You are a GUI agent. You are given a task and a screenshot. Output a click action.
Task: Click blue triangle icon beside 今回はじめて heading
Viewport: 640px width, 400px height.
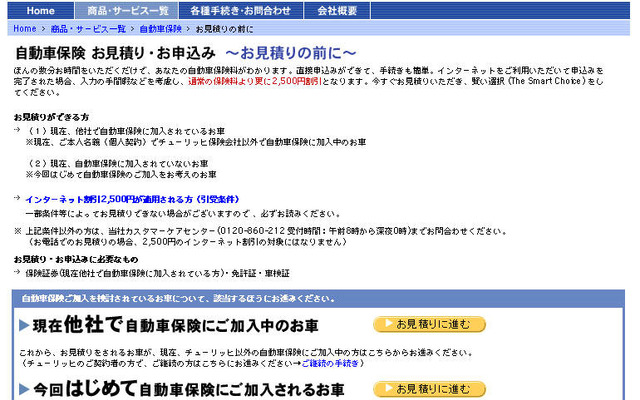click(24, 389)
